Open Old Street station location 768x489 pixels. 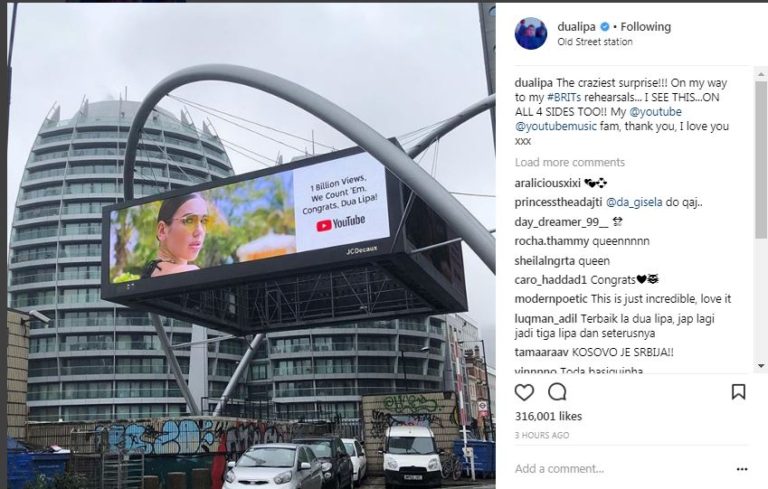(595, 42)
